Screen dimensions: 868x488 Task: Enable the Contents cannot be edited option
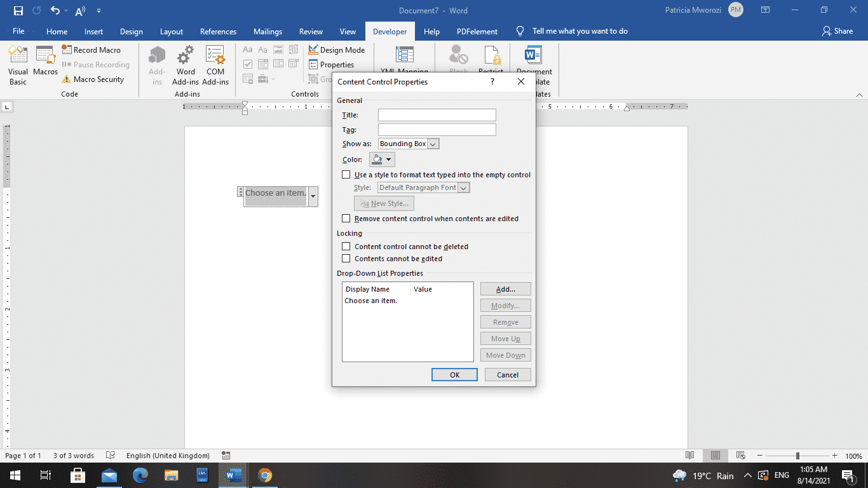coord(346,258)
